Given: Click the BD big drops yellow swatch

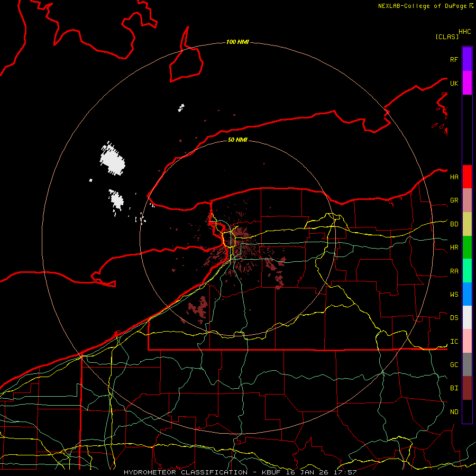Looking at the screenshot, I should 467,224.
